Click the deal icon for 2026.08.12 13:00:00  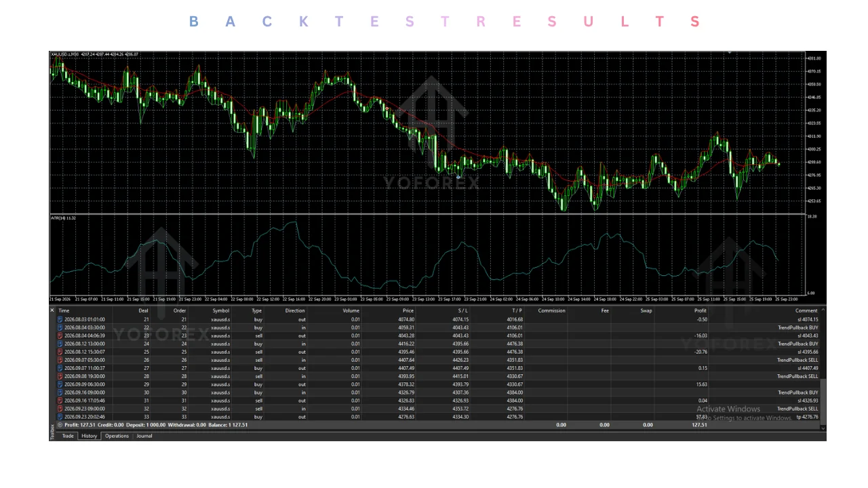click(x=60, y=344)
